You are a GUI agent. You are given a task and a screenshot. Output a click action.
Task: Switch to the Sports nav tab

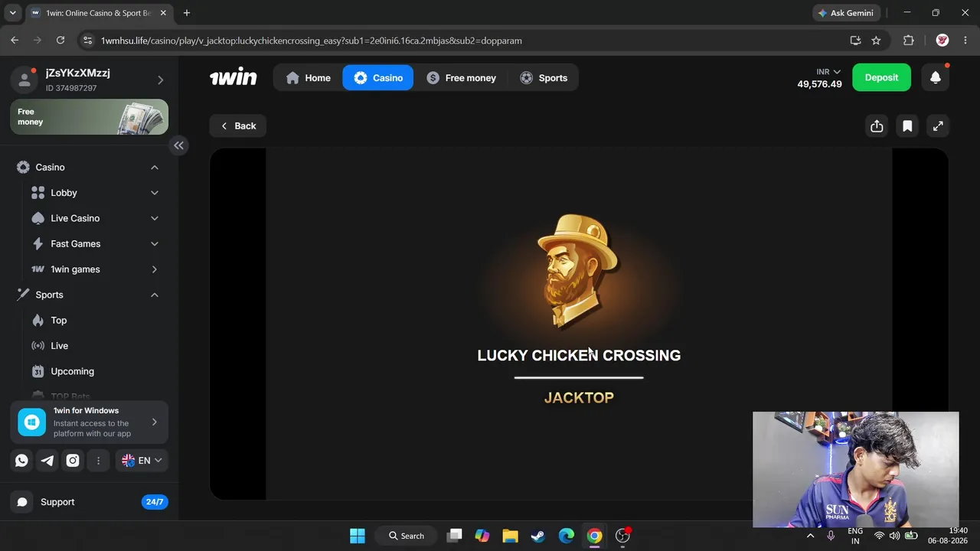tap(544, 77)
